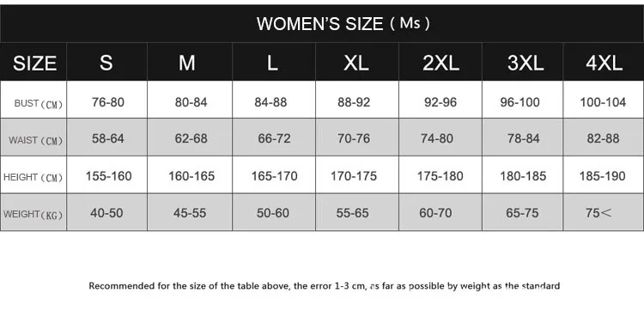
Task: Select the L size column header
Action: (x=274, y=62)
